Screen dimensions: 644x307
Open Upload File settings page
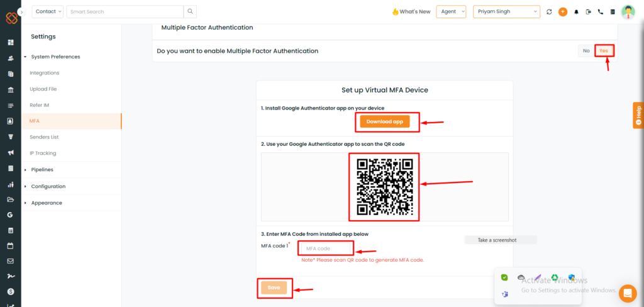tap(43, 89)
